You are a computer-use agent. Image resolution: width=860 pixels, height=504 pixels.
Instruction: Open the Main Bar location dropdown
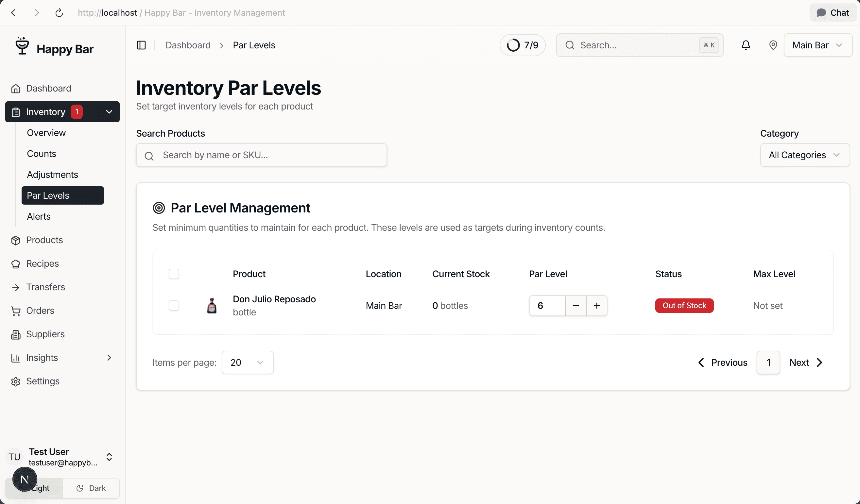click(x=818, y=45)
